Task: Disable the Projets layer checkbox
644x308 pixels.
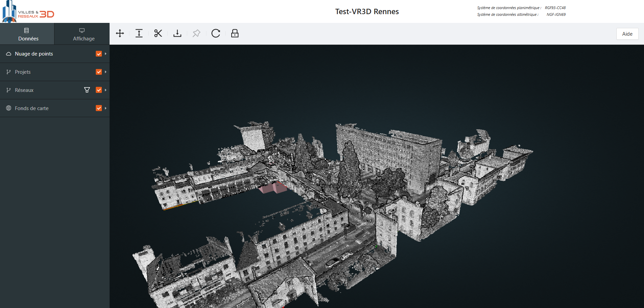Action: [99, 72]
